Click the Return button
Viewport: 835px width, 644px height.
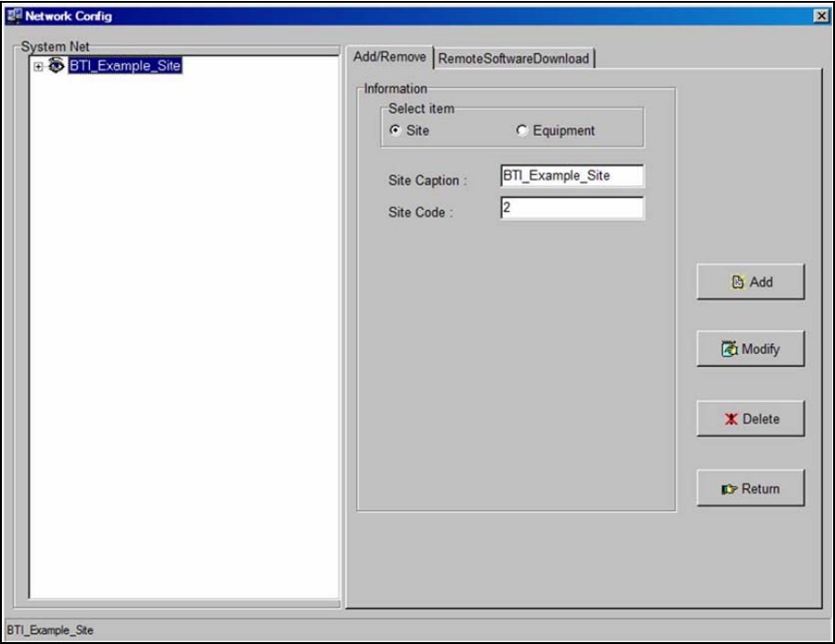click(x=751, y=488)
